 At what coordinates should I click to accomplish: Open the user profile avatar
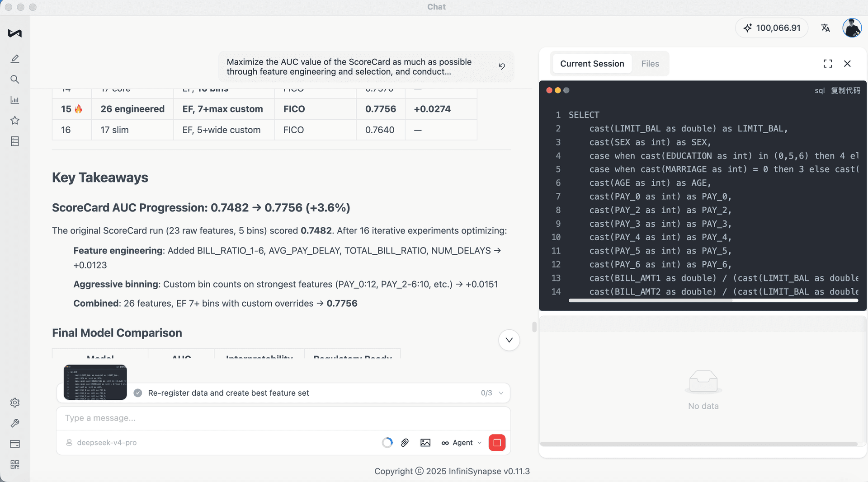(852, 28)
